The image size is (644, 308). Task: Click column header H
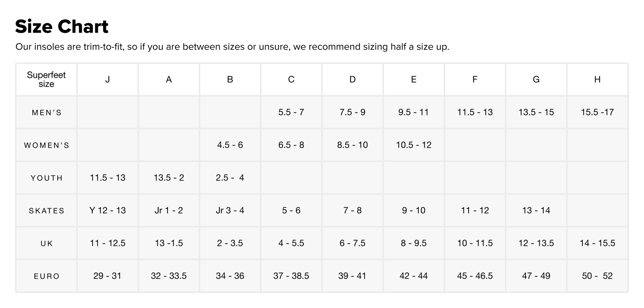point(597,79)
